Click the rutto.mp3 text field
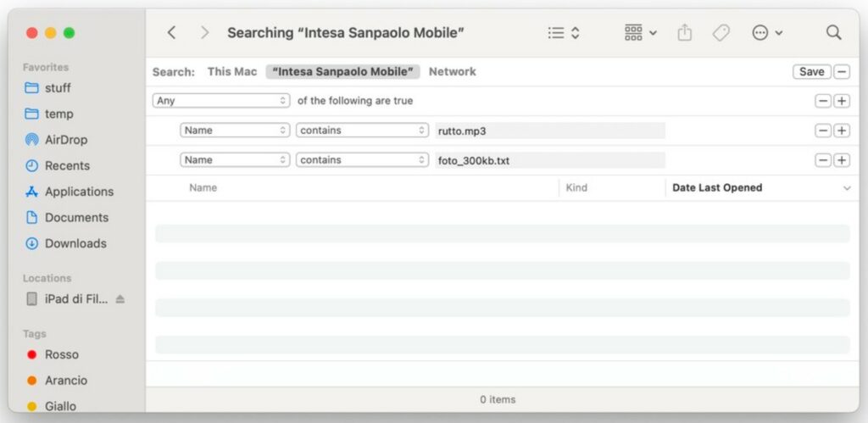Screen dimensions: 868x423 click(x=549, y=131)
